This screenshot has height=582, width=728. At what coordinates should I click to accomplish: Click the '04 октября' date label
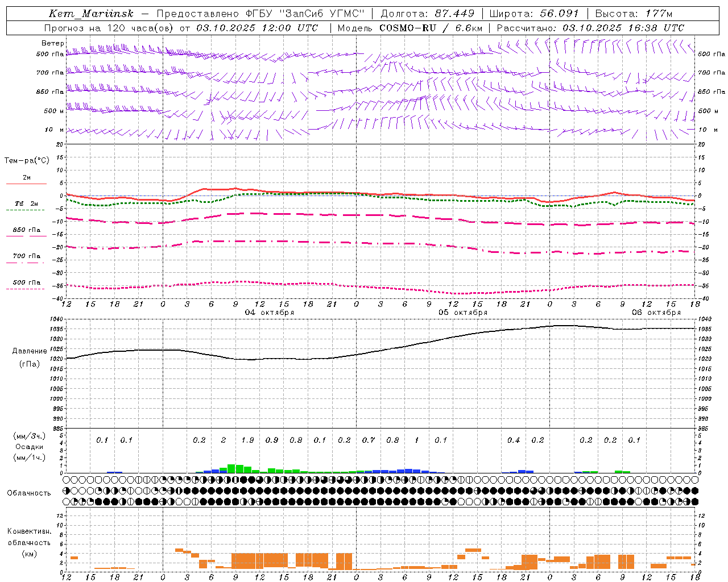click(270, 313)
